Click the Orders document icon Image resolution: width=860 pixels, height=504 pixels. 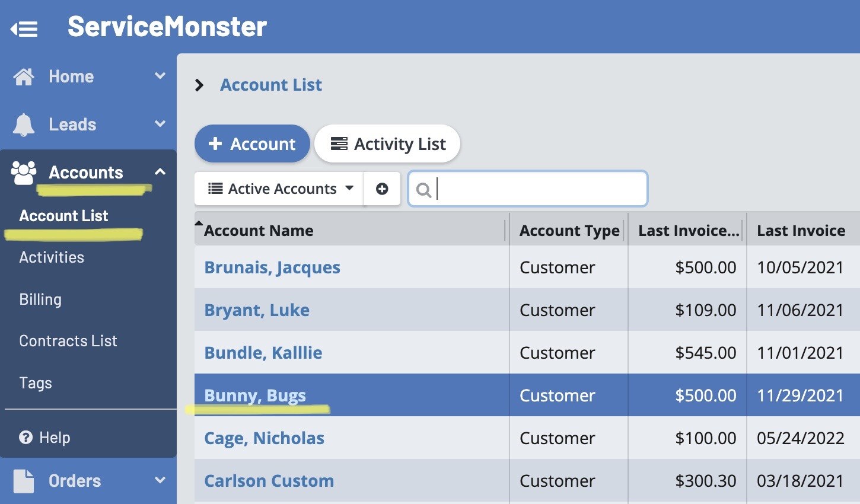pyautogui.click(x=24, y=481)
